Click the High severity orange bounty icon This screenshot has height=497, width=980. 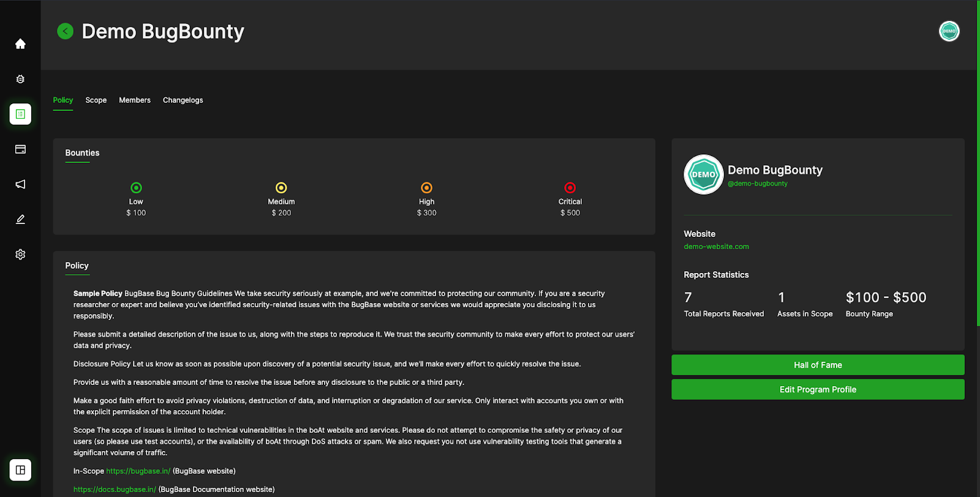click(427, 188)
